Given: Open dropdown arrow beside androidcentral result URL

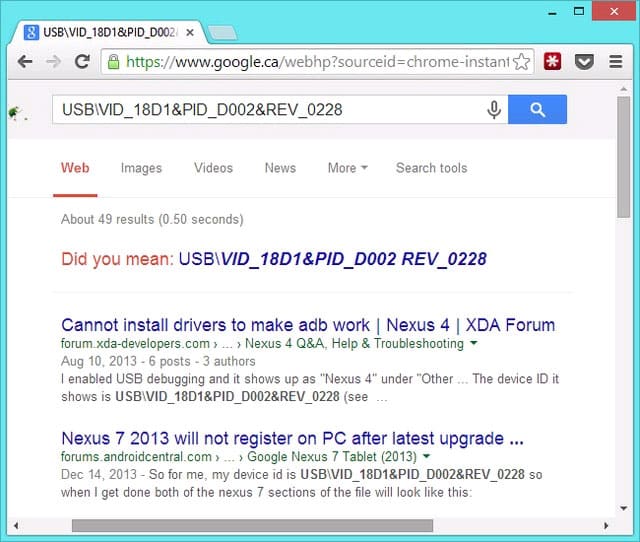Looking at the screenshot, I should pos(426,456).
